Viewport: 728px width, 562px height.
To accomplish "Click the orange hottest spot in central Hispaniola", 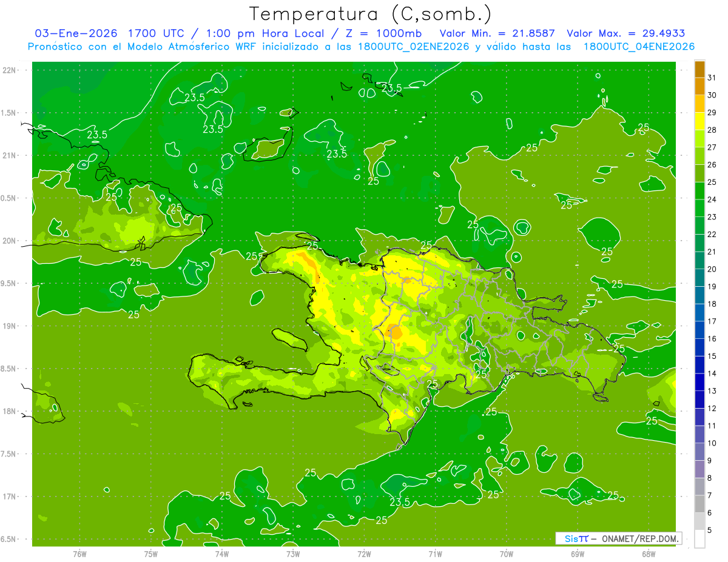I will [x=394, y=332].
